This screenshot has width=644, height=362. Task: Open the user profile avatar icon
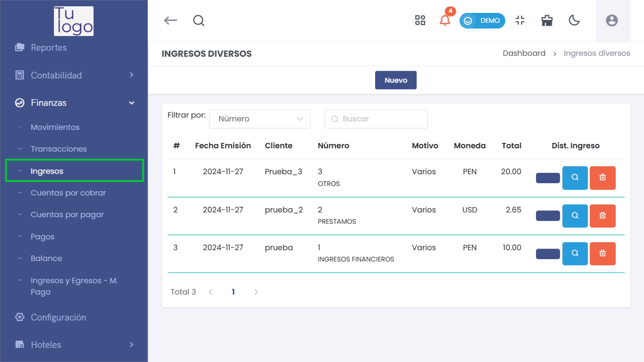611,20
